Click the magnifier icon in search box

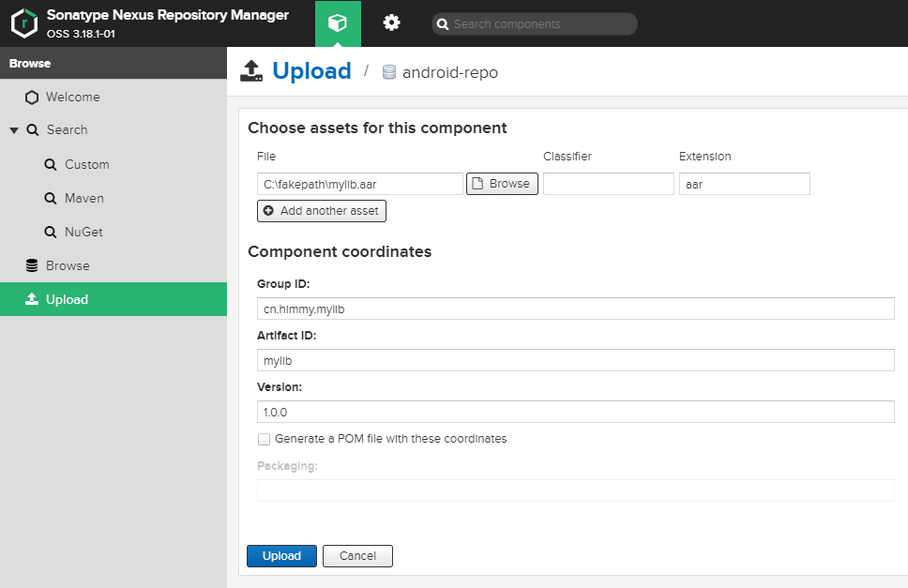[443, 24]
